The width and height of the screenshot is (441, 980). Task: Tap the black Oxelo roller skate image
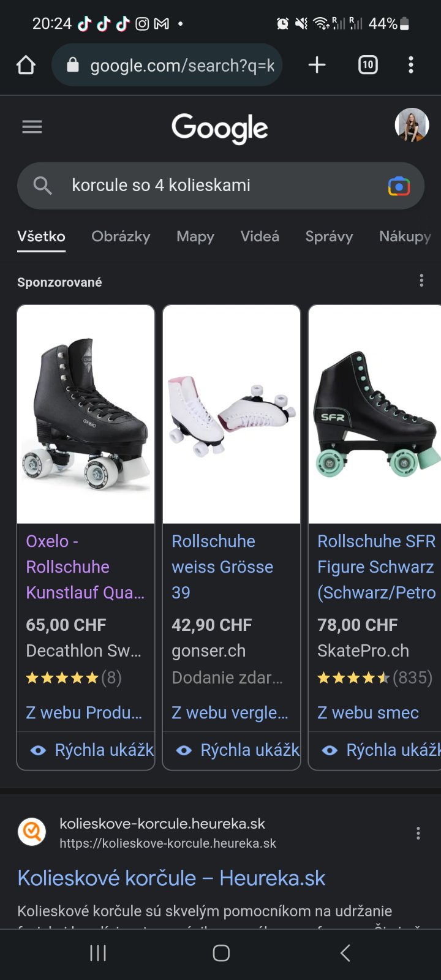[86, 415]
